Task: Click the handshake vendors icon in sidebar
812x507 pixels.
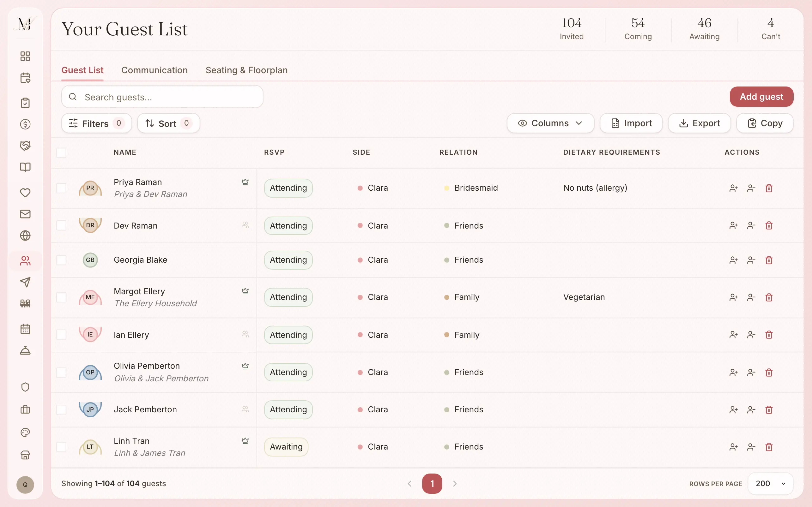Action: 25,146
